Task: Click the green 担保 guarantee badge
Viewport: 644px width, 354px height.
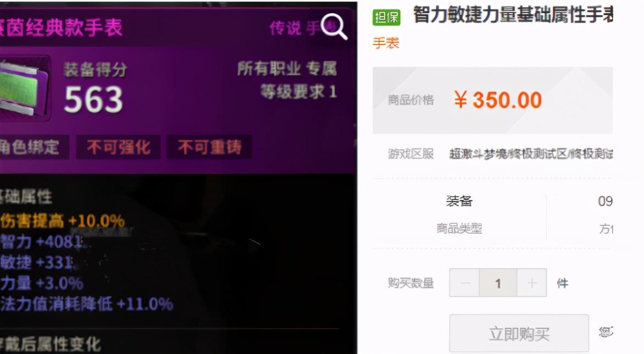Action: click(x=386, y=17)
